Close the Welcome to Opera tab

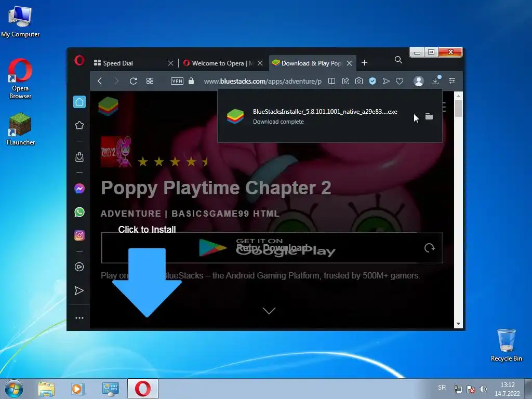click(260, 63)
